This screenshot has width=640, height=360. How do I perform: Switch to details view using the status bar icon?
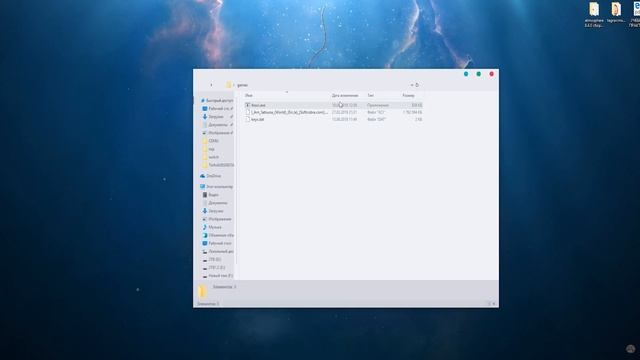pos(489,304)
